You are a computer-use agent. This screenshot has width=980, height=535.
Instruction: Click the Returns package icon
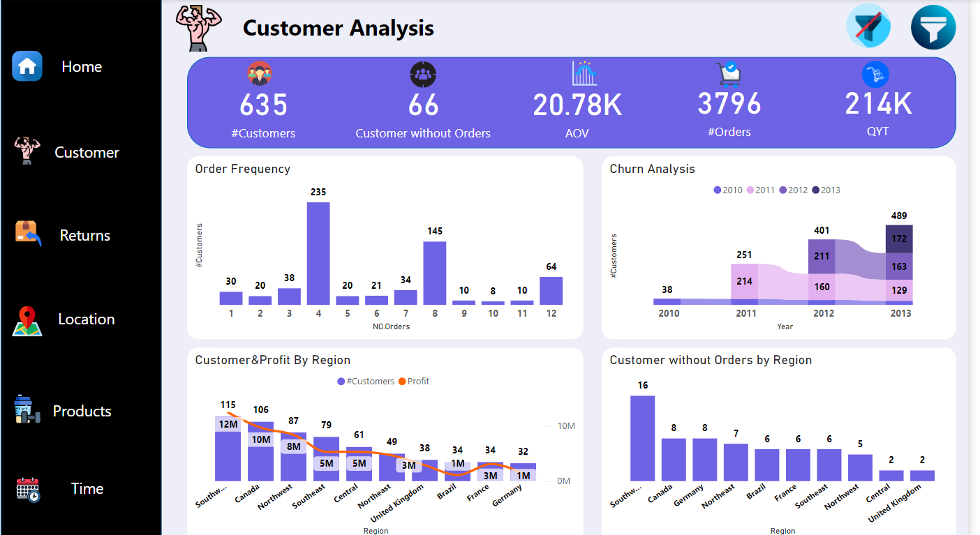(x=28, y=234)
